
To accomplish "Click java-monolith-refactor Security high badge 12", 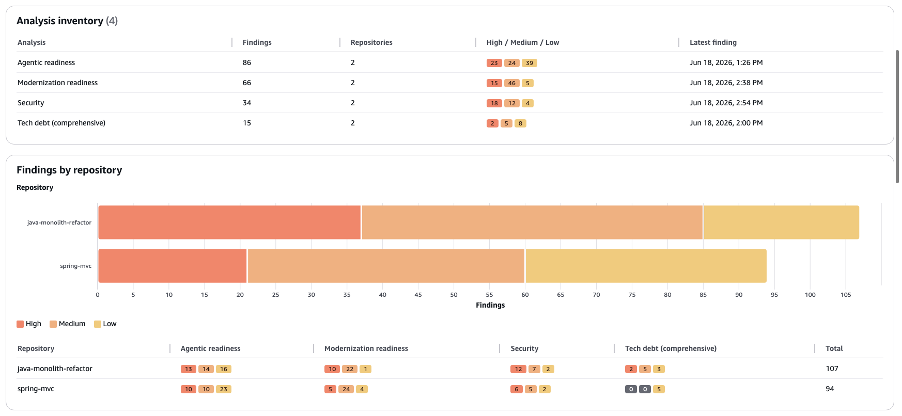I will click(518, 369).
